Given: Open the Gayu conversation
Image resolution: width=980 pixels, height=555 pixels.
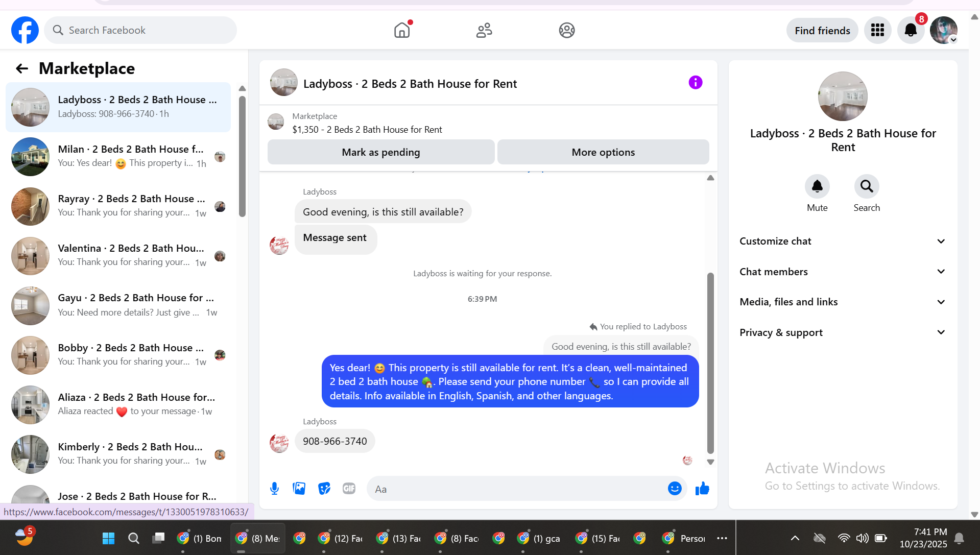Looking at the screenshot, I should point(118,305).
